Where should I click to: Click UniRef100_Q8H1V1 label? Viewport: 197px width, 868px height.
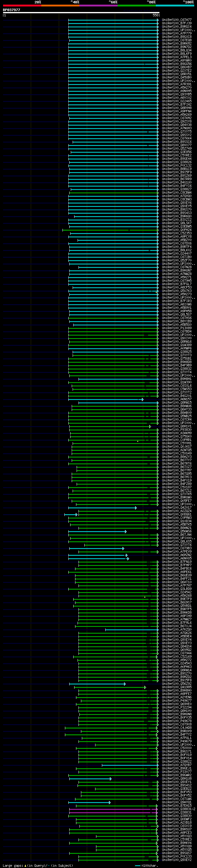[176, 426]
